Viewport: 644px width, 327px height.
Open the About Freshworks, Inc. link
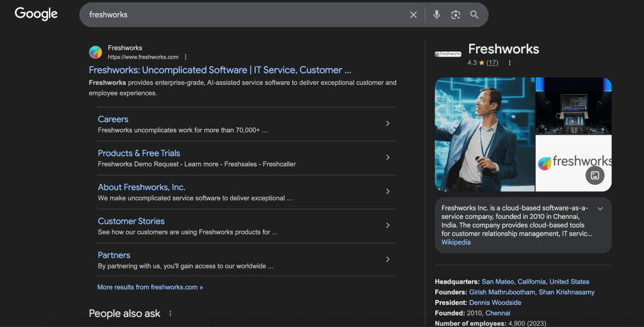click(x=142, y=187)
